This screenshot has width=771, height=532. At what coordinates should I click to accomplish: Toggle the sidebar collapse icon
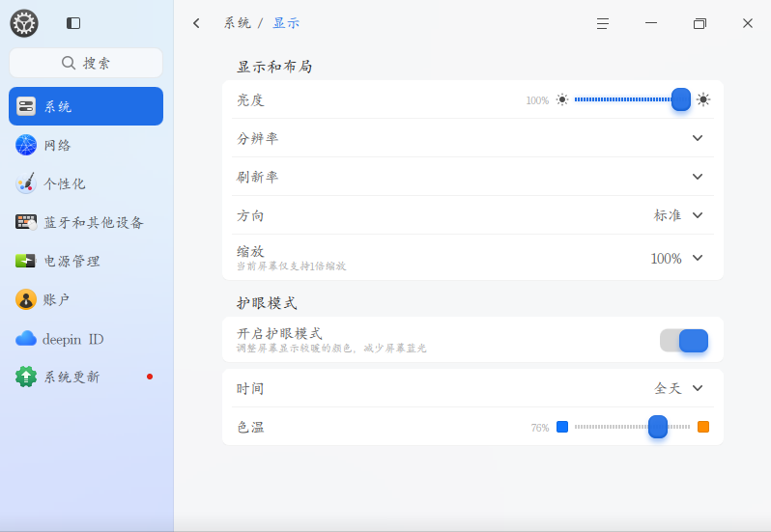[73, 23]
